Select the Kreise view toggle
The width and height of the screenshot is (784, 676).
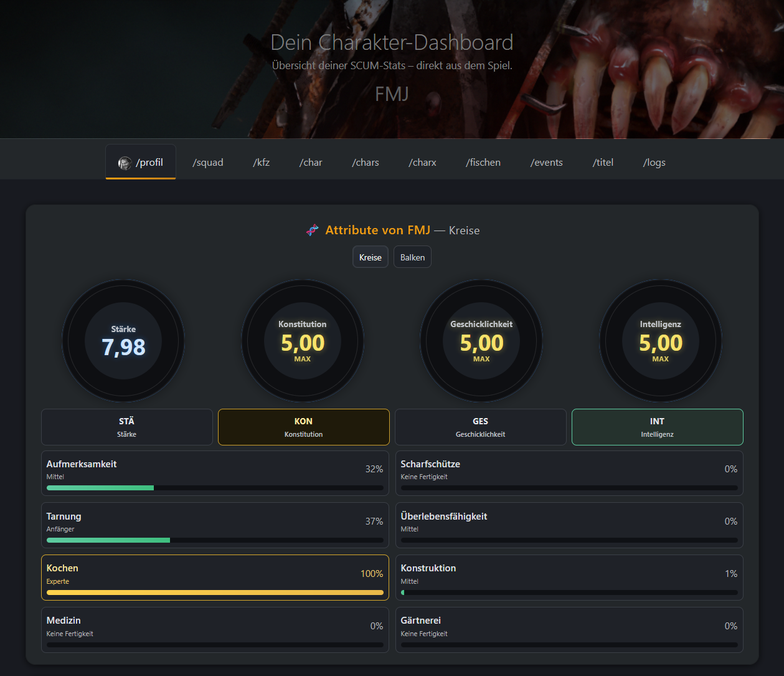[x=371, y=257]
